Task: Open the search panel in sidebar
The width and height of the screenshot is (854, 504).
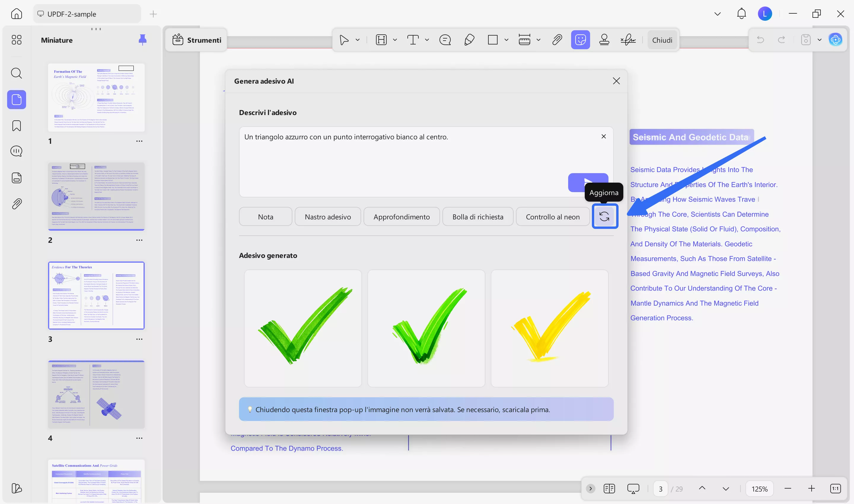Action: [x=16, y=73]
